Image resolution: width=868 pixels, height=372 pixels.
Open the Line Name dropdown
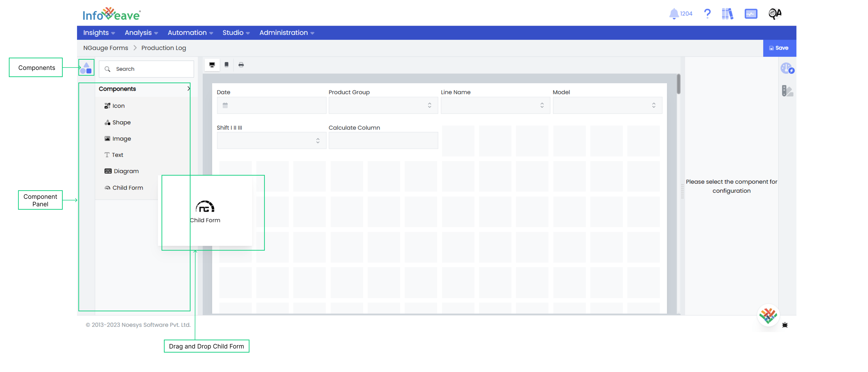point(495,106)
